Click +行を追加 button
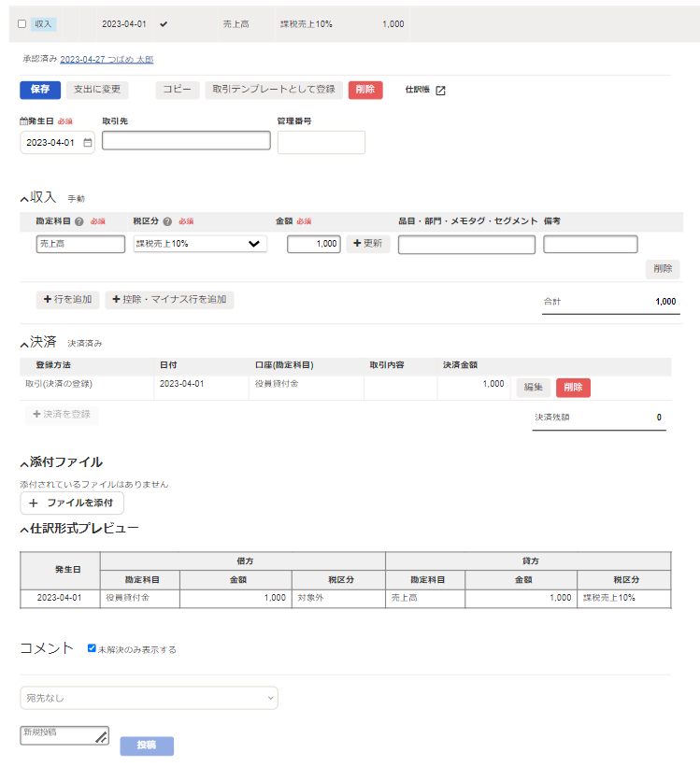 pos(67,300)
